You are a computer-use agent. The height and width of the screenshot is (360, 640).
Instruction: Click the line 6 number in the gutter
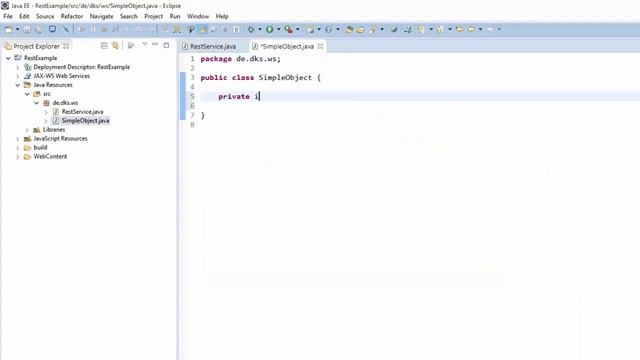click(x=192, y=106)
